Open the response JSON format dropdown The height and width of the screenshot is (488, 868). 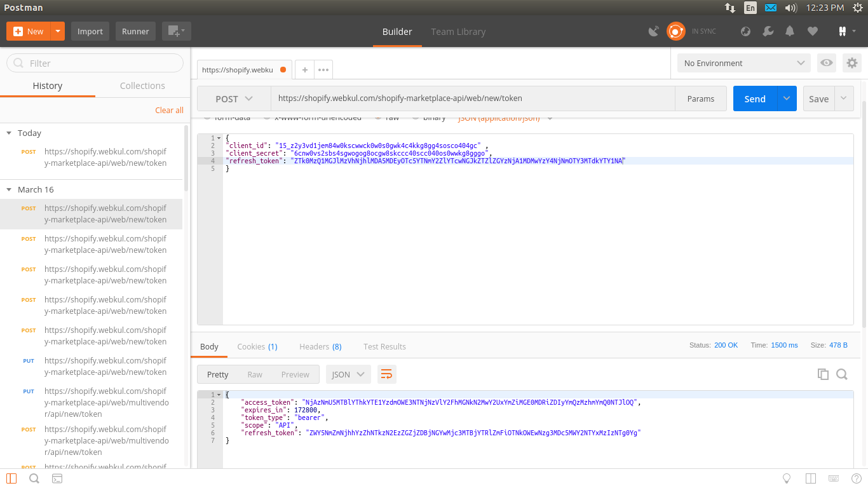348,374
